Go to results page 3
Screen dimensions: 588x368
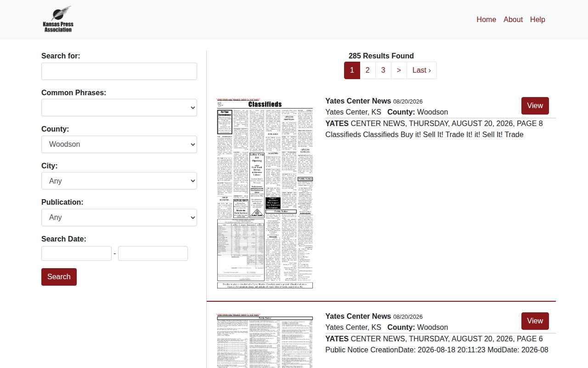tap(383, 70)
